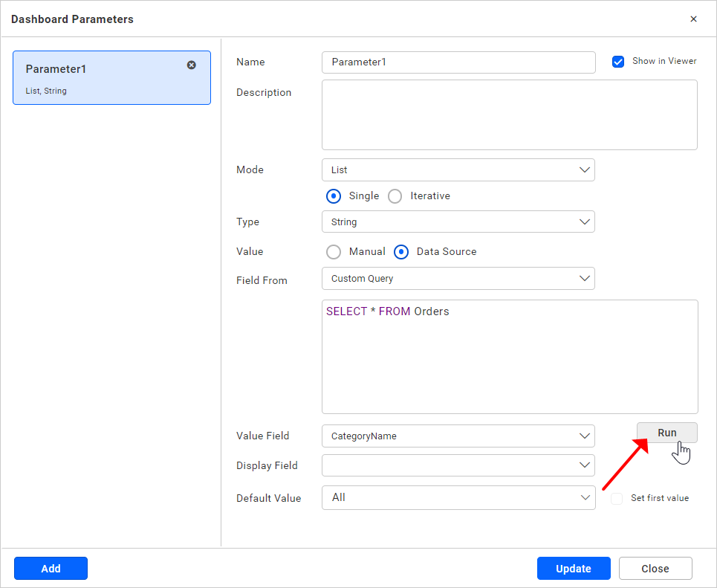Click the Update button to save changes

574,568
